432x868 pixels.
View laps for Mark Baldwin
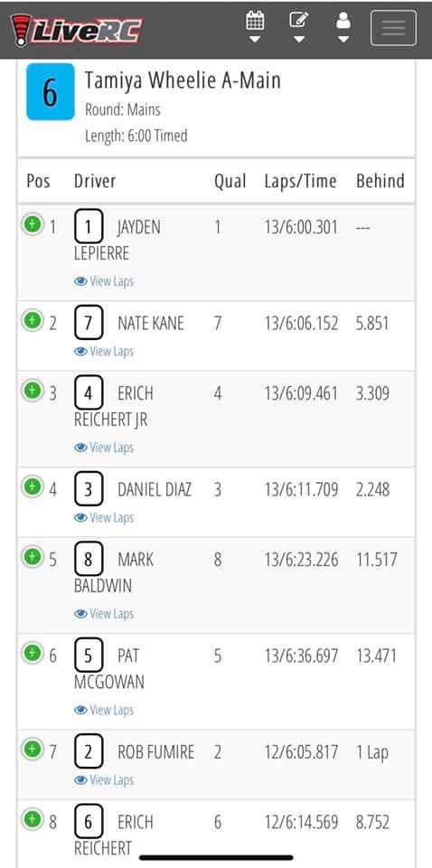104,613
